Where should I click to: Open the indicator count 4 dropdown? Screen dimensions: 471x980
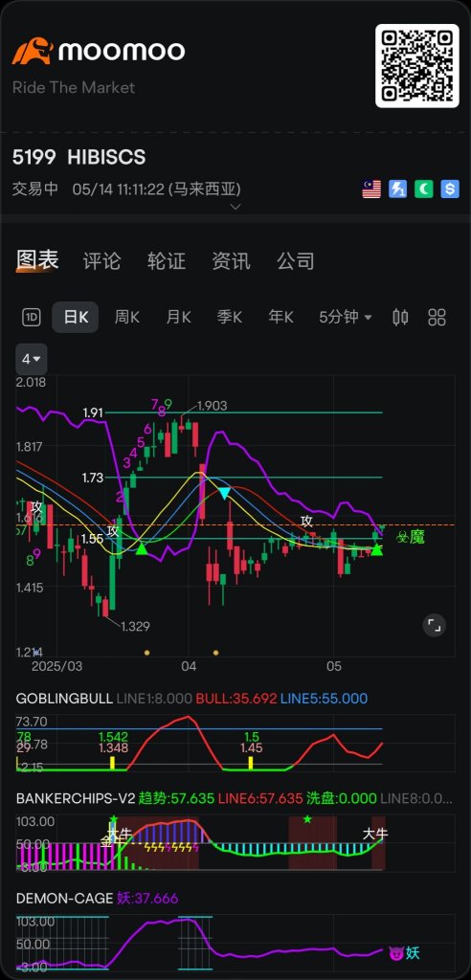[32, 359]
